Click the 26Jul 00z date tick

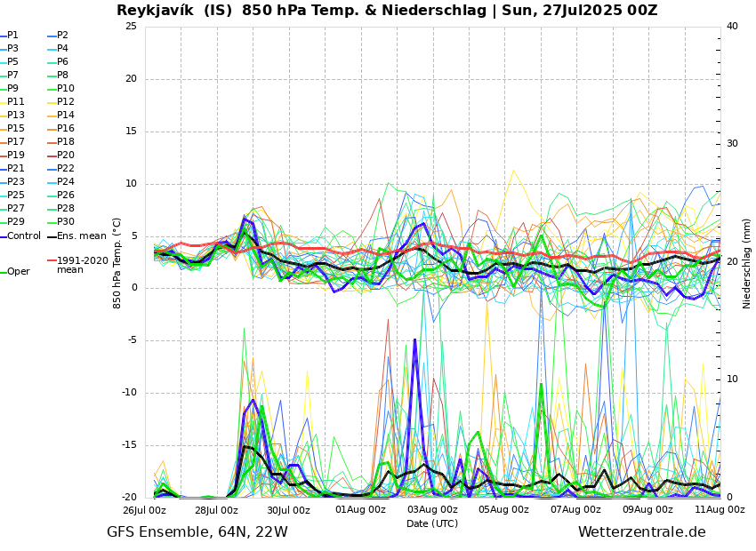pyautogui.click(x=144, y=510)
